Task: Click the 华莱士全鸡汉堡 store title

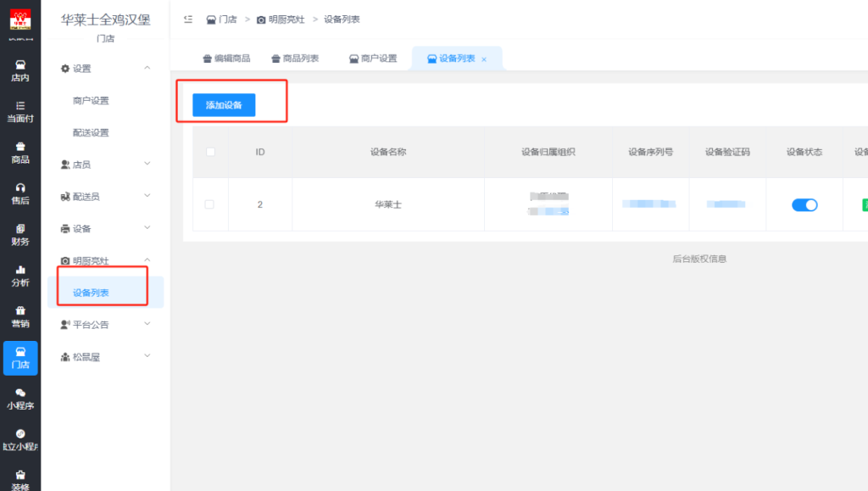Action: [x=105, y=20]
